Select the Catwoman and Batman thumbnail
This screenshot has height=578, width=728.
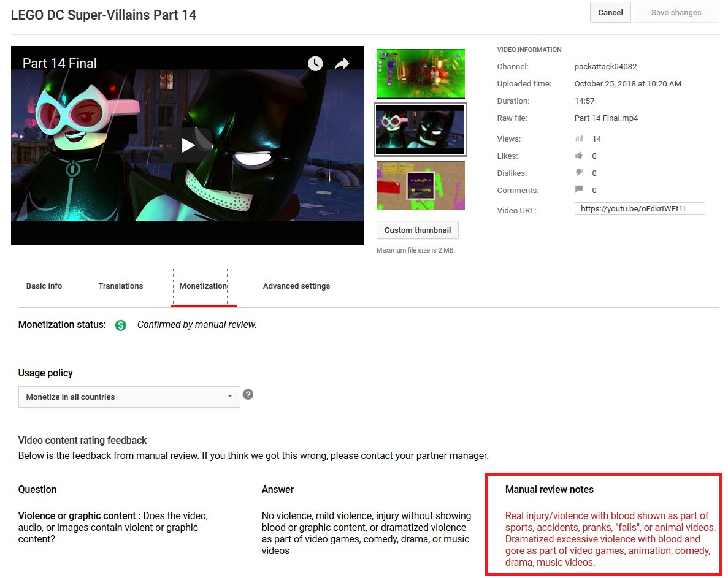tap(420, 129)
